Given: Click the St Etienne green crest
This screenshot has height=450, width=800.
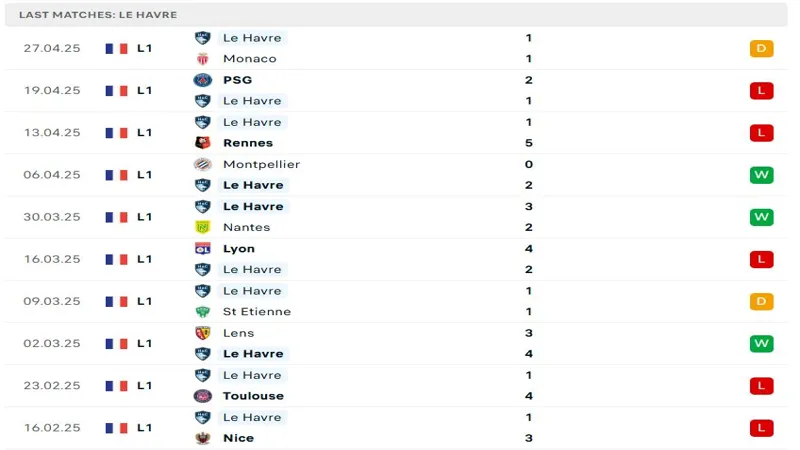Looking at the screenshot, I should pyautogui.click(x=203, y=311).
